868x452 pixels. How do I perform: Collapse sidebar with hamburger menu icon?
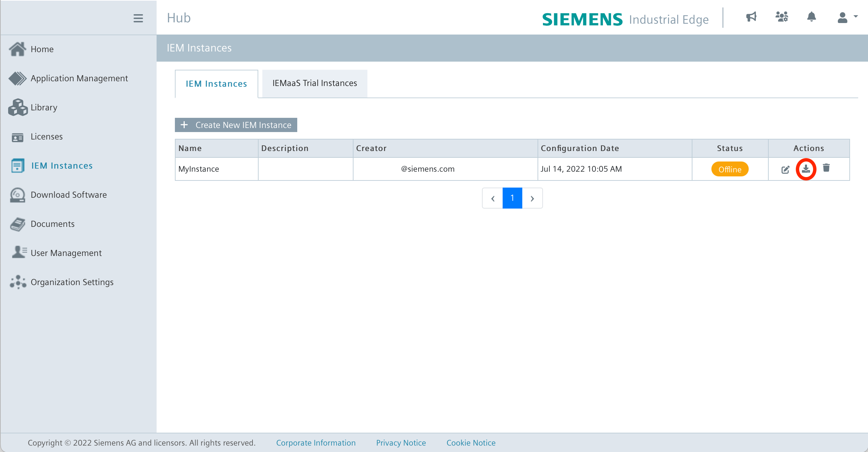coord(138,18)
